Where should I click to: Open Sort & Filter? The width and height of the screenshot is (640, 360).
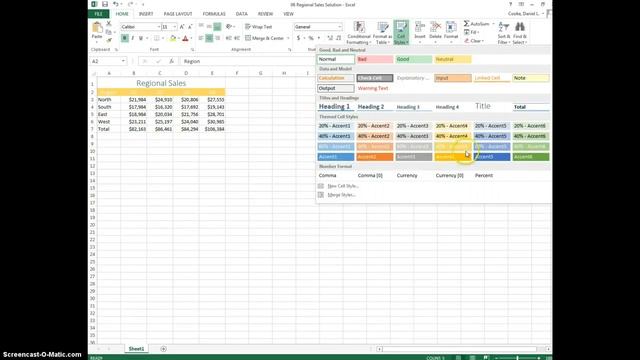click(504, 33)
